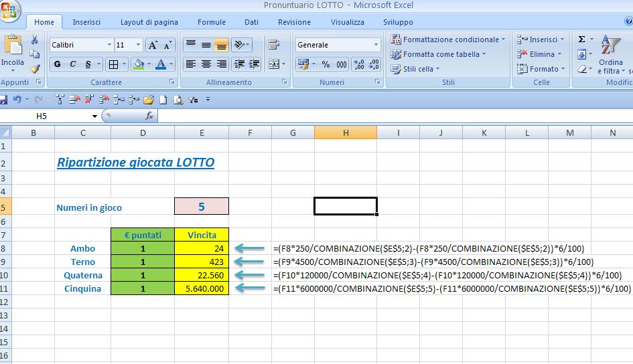The width and height of the screenshot is (633, 364).
Task: Open the Name Box H5 dropdown arrow
Action: tap(94, 116)
